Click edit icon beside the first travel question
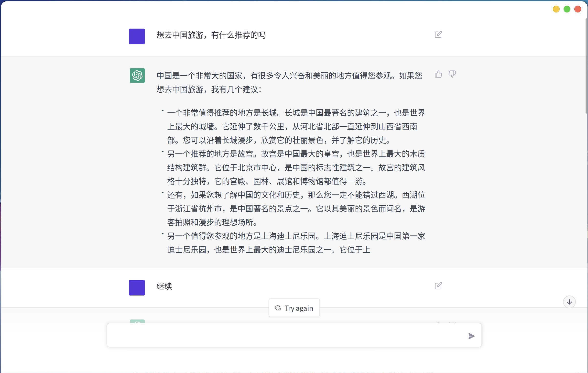Image resolution: width=588 pixels, height=373 pixels. tap(438, 35)
